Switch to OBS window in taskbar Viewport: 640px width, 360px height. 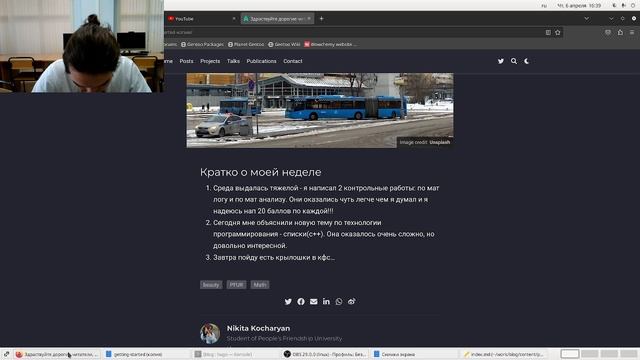325,354
